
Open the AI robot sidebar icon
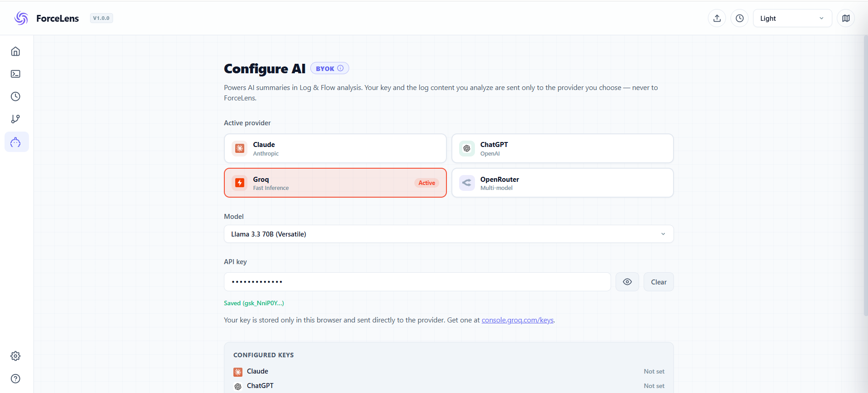pyautogui.click(x=16, y=142)
